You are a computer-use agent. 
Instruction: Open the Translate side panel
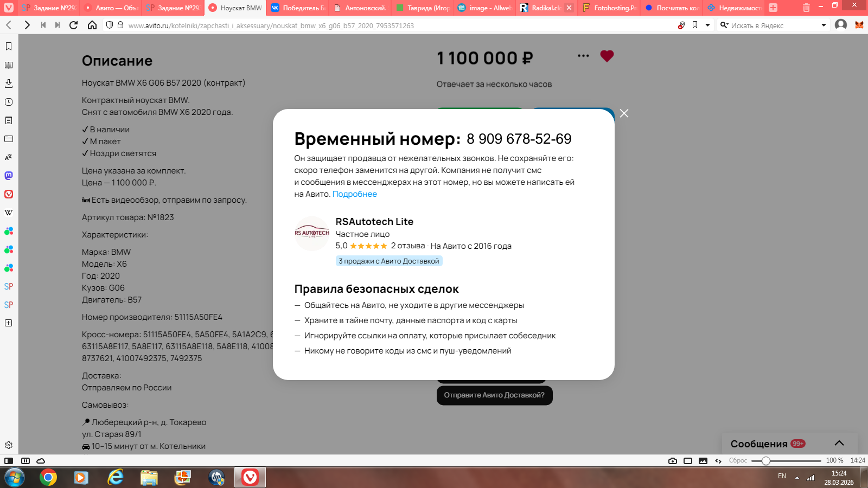tap(9, 157)
